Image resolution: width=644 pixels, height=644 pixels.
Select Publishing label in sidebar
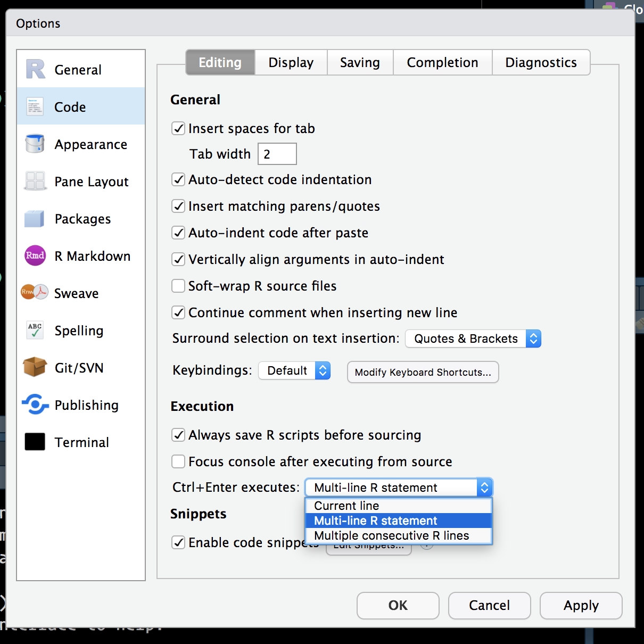pyautogui.click(x=87, y=405)
